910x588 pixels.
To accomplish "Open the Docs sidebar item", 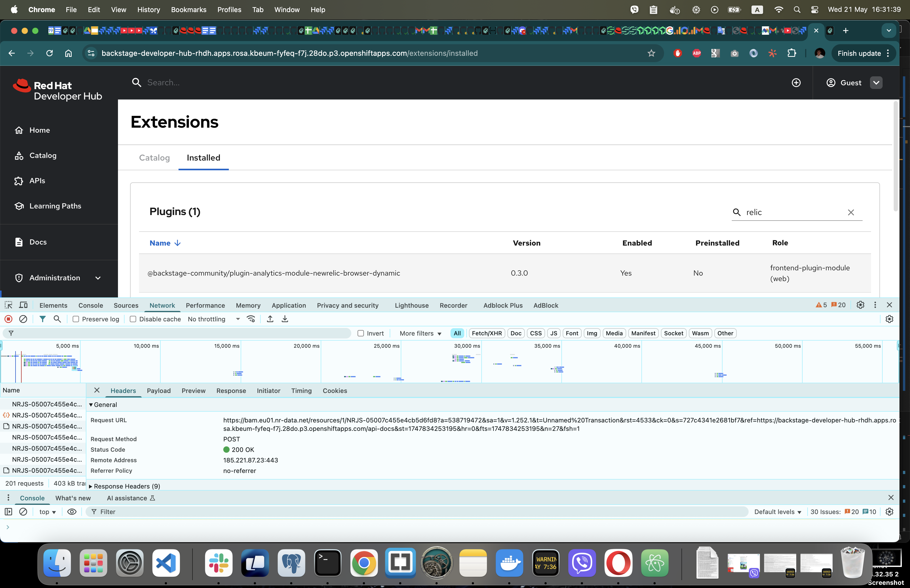I will (38, 242).
